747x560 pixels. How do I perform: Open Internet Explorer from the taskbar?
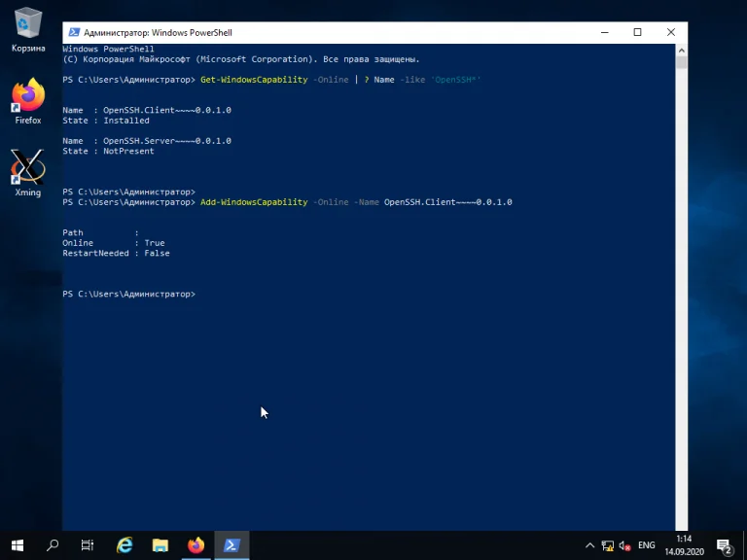point(124,545)
